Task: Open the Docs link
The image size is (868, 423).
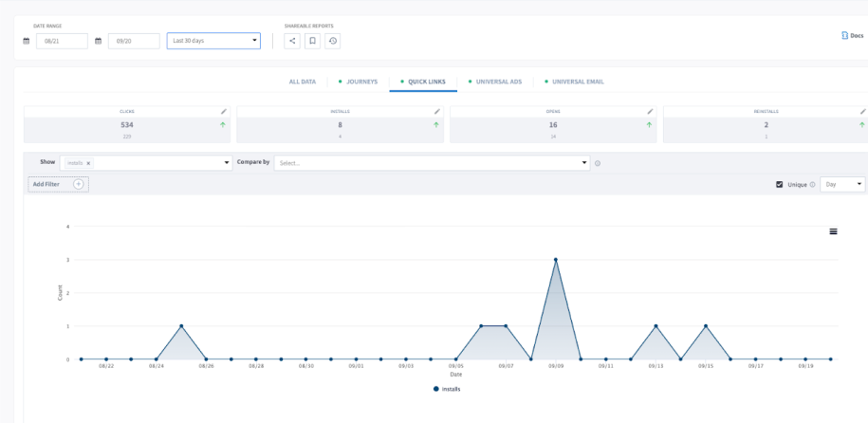Action: [852, 35]
